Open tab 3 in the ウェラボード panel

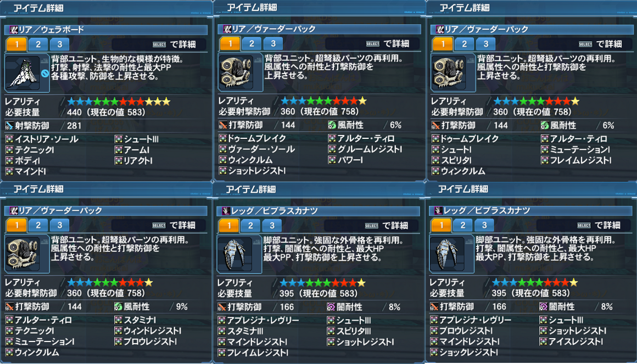coord(60,44)
